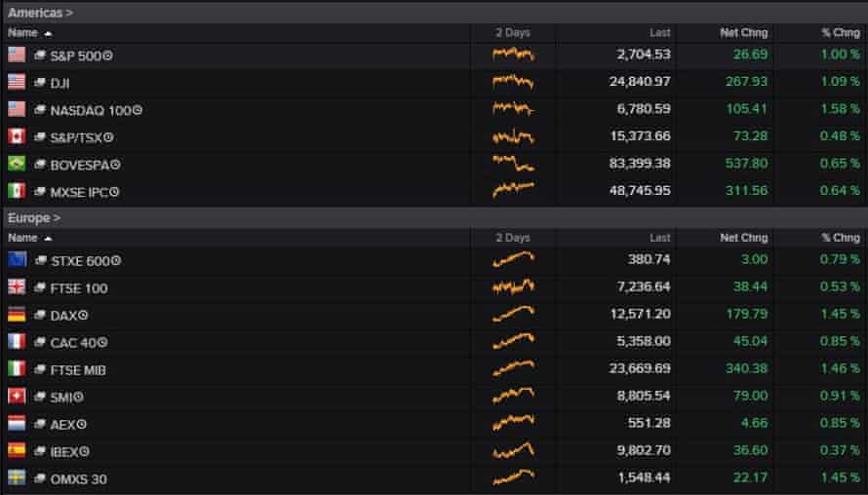This screenshot has width=868, height=495.
Task: Sort Americas table by Name column
Action: click(x=30, y=33)
